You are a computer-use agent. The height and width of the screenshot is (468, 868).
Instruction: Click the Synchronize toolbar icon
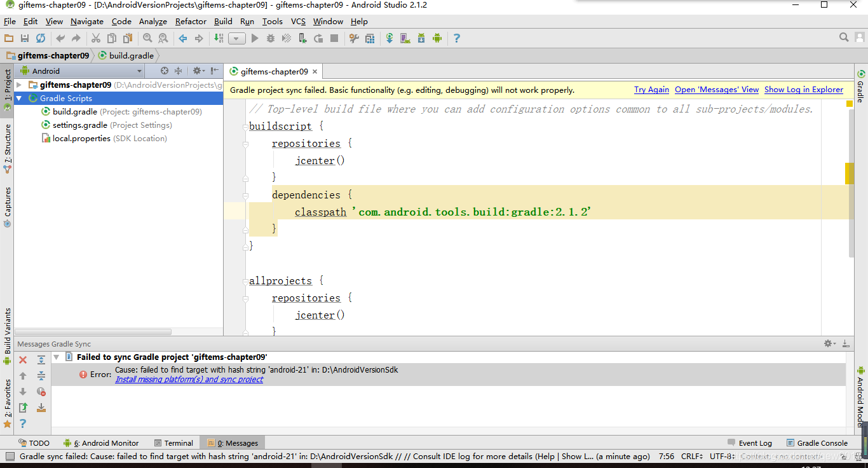coord(41,38)
